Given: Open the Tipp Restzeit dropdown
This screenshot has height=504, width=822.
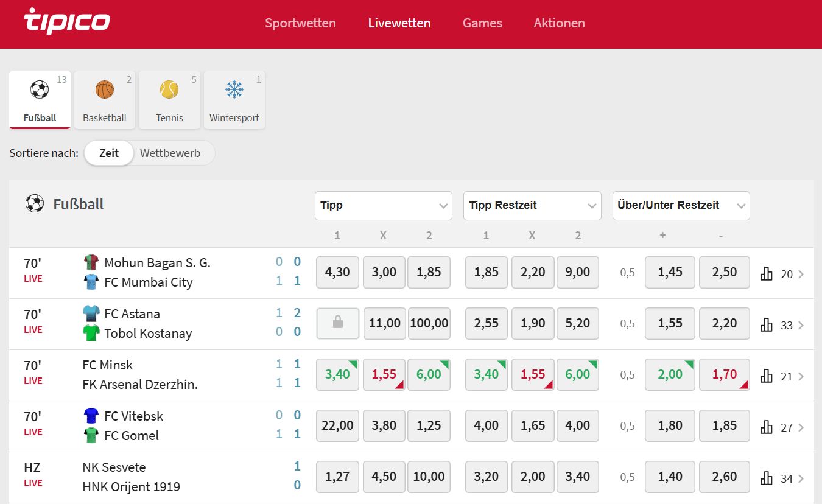Looking at the screenshot, I should pyautogui.click(x=532, y=206).
